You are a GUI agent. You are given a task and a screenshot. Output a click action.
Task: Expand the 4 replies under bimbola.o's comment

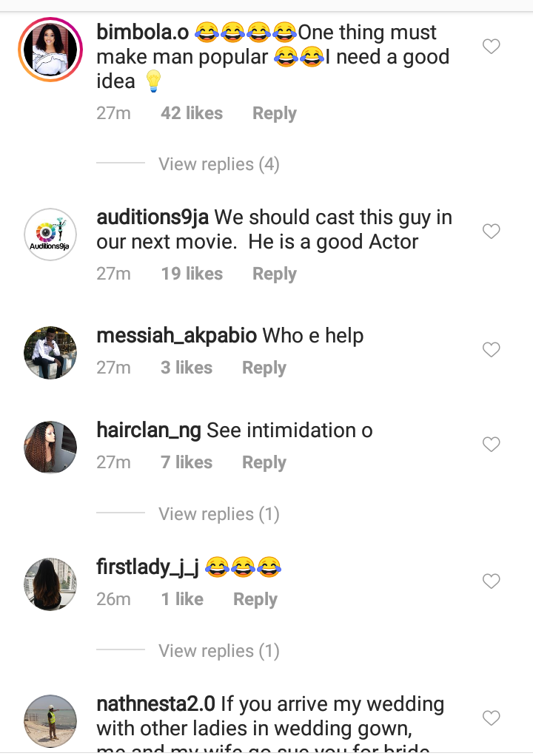219,163
